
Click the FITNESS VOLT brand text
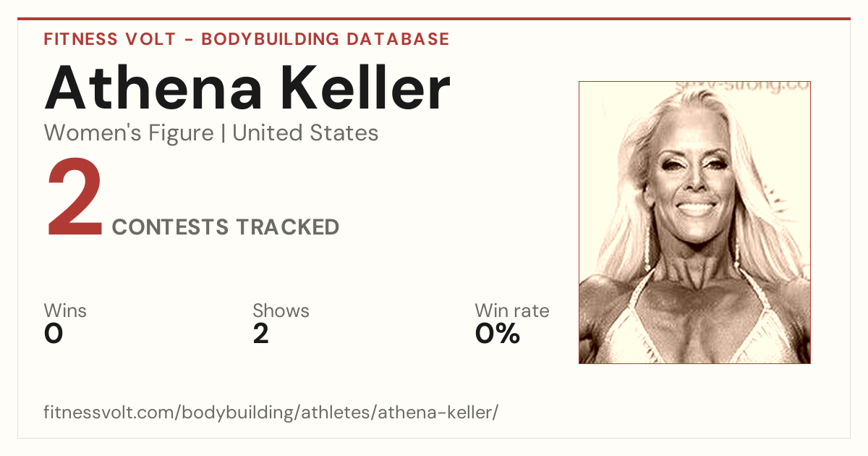click(110, 39)
